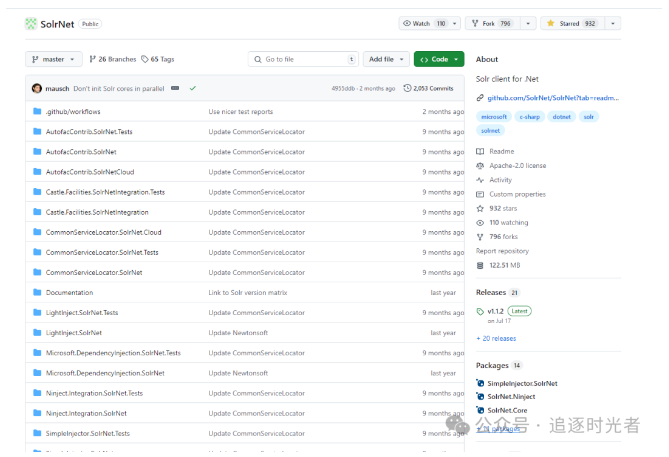This screenshot has height=457, width=669.
Task: Select the c-sharp topic tag
Action: point(529,116)
